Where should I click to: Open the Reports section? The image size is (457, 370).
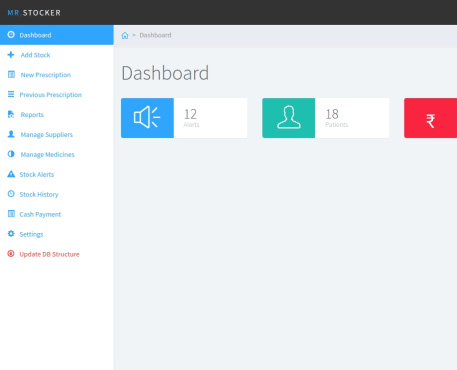tap(57, 115)
